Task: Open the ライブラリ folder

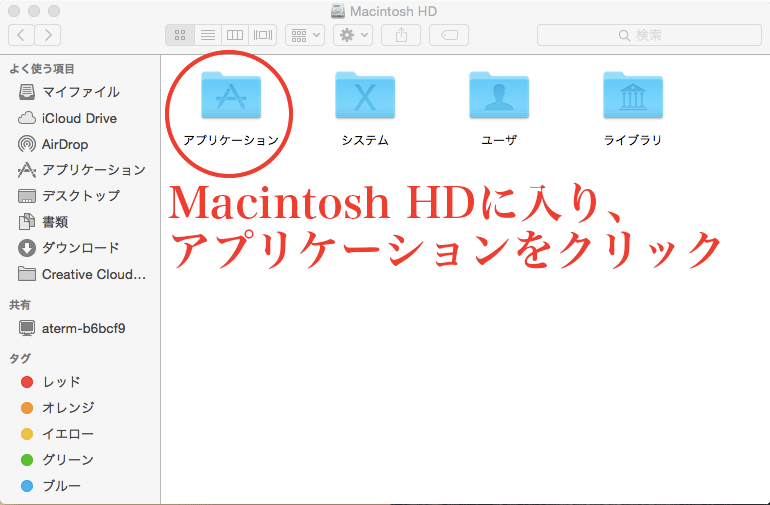Action: pyautogui.click(x=633, y=95)
